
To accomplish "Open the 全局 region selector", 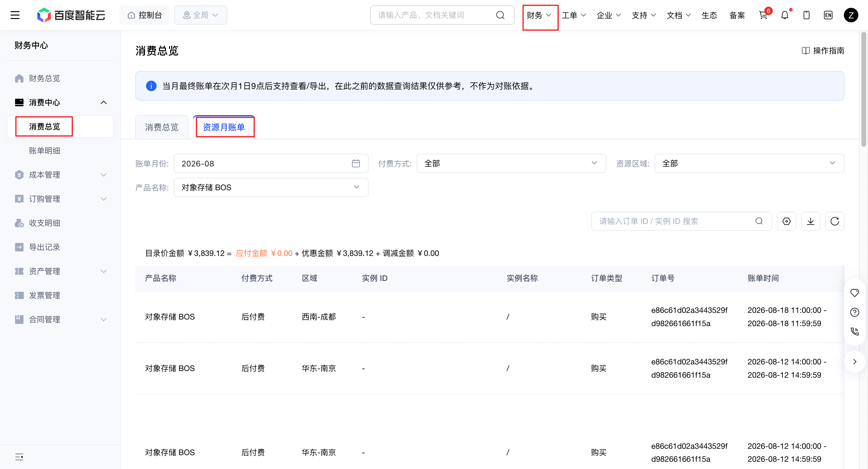I will [200, 15].
